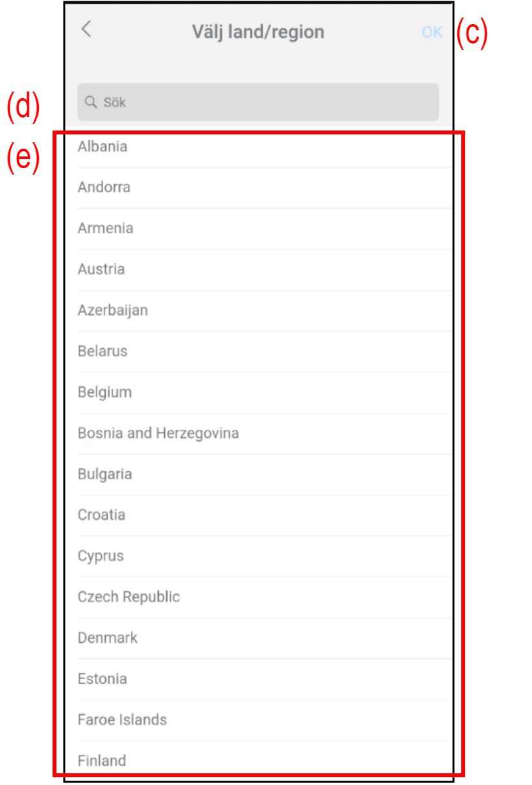
Task: Select Czech Republic as region
Action: (129, 597)
